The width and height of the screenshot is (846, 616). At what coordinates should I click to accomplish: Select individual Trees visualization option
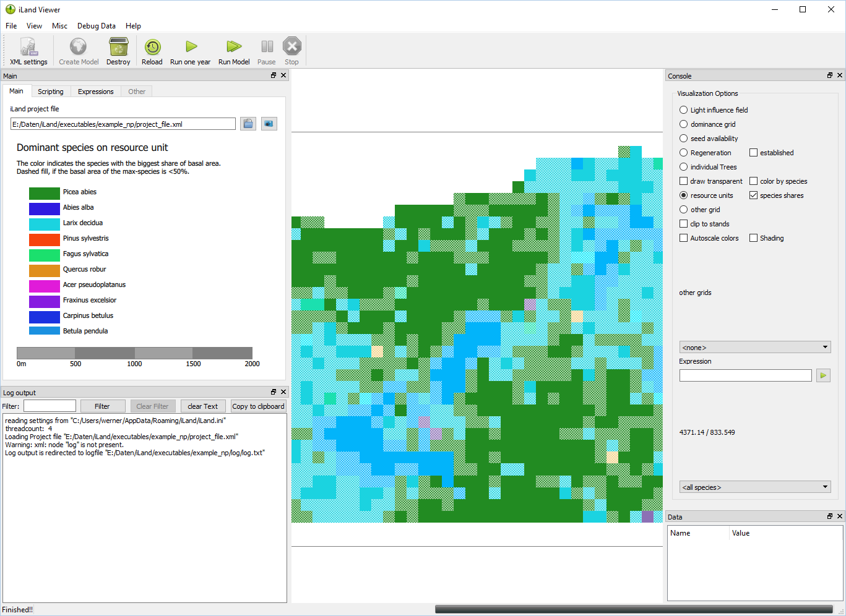684,167
